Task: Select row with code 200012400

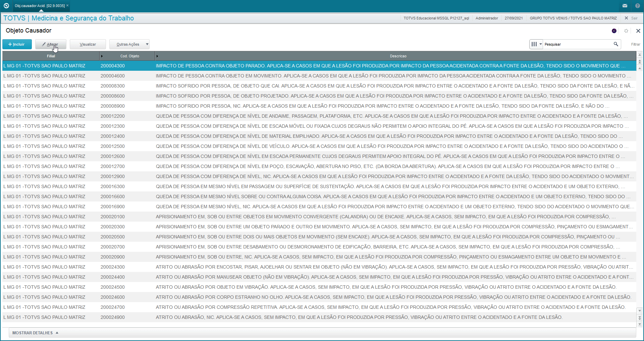Action: click(x=319, y=136)
